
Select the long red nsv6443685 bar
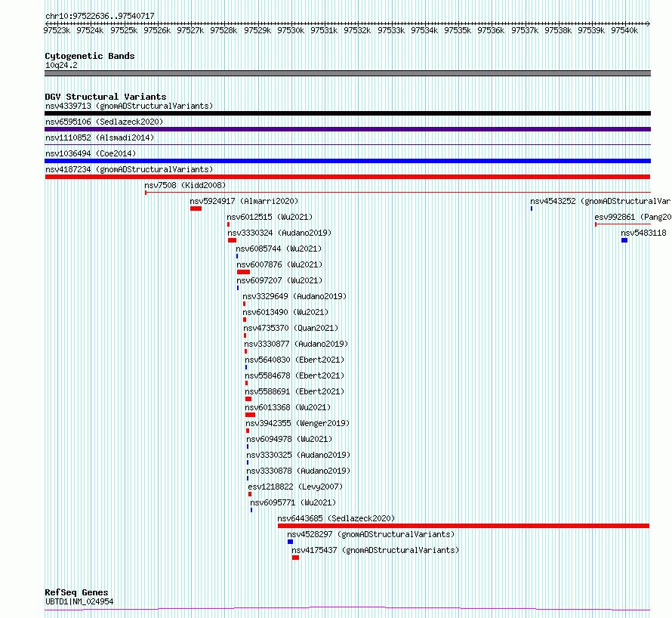coord(464,526)
